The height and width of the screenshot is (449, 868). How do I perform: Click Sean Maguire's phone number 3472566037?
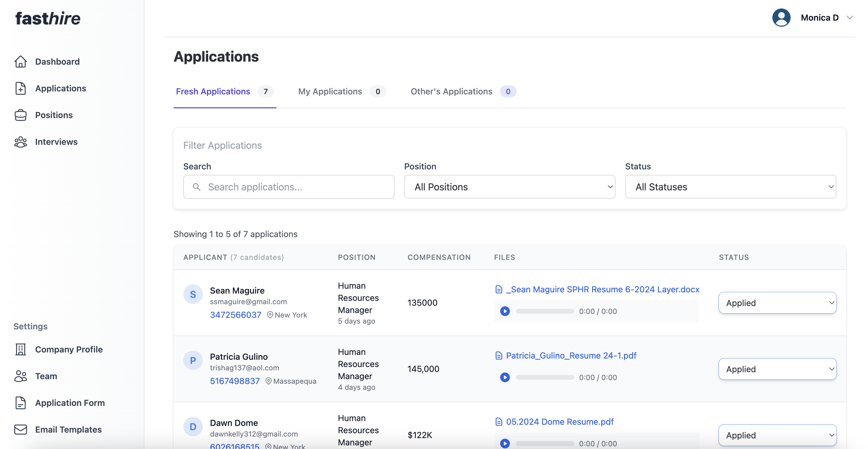pos(236,315)
